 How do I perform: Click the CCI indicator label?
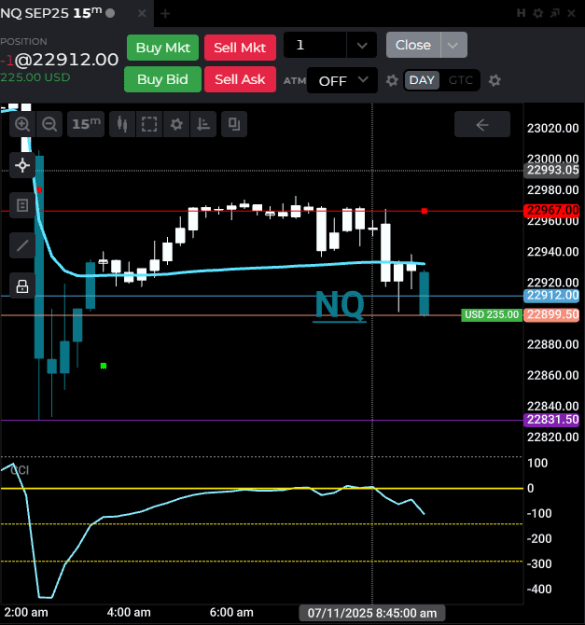point(20,471)
